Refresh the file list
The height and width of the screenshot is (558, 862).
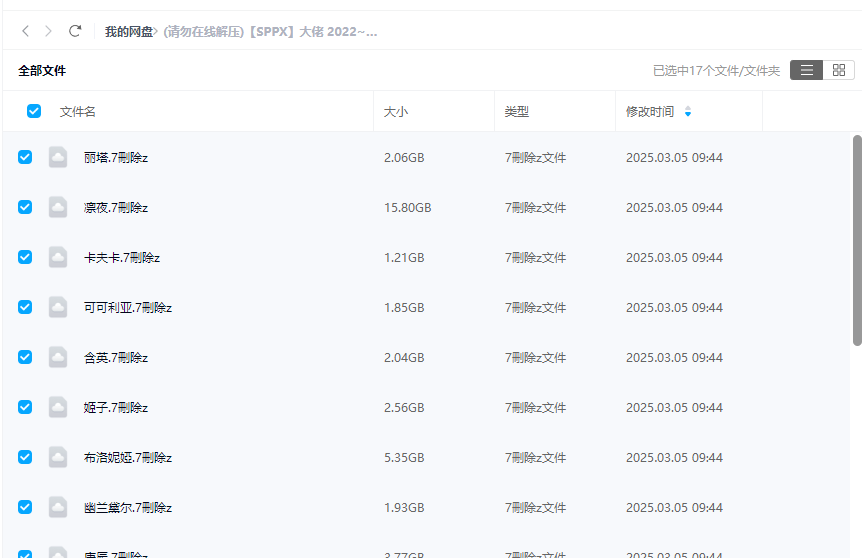[75, 32]
